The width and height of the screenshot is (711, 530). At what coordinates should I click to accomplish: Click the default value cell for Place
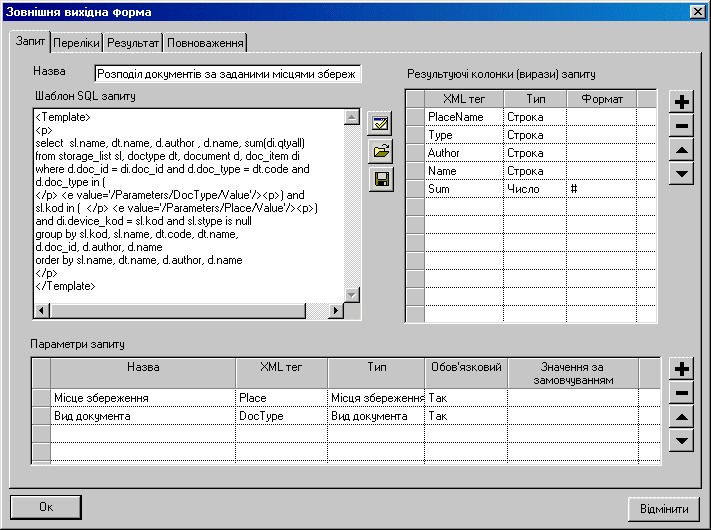click(x=573, y=398)
